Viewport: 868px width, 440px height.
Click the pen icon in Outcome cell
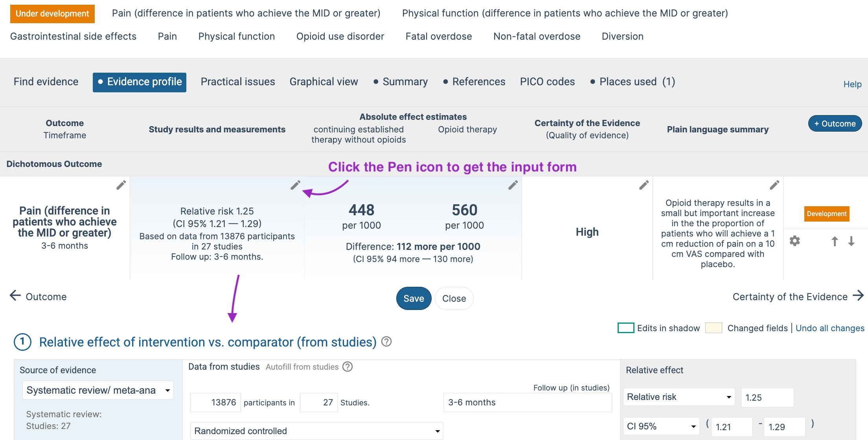[121, 185]
